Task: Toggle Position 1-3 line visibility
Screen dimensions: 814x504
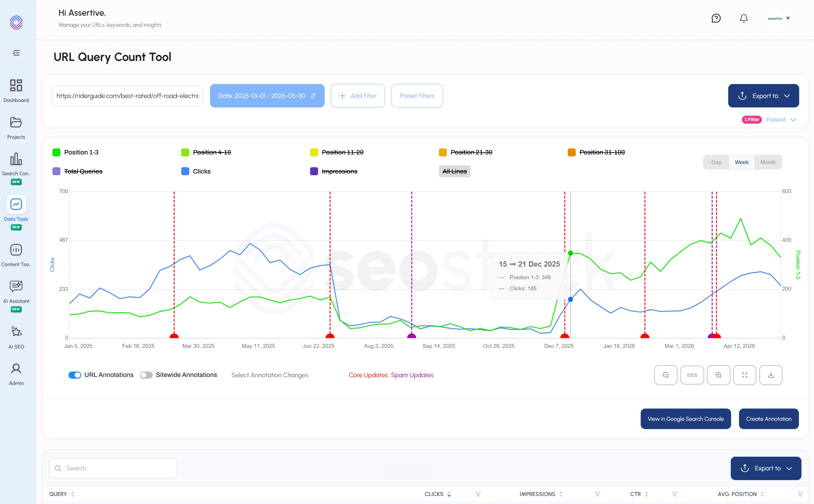Action: (x=76, y=152)
